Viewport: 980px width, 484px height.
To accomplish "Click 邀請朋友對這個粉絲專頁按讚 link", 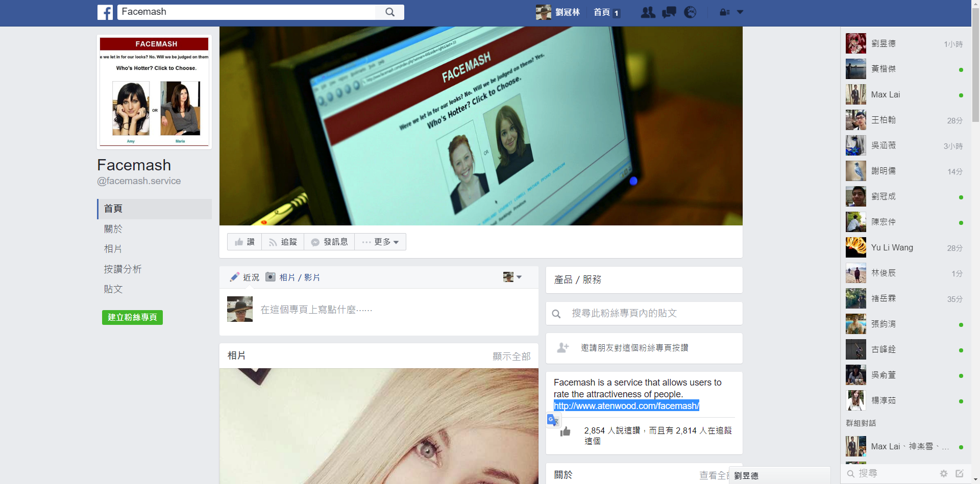I will point(634,348).
